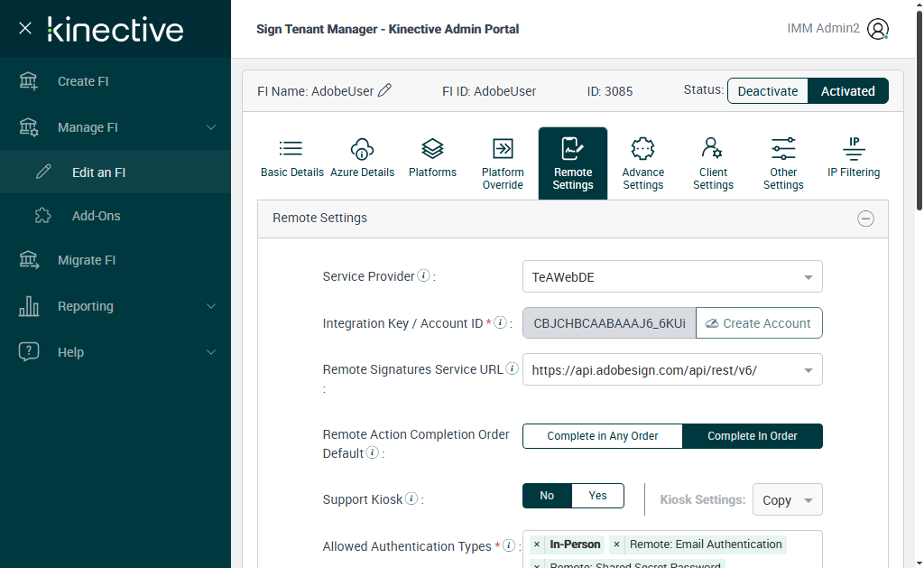This screenshot has height=568, width=924.
Task: Set status to Deactivate
Action: [x=768, y=91]
